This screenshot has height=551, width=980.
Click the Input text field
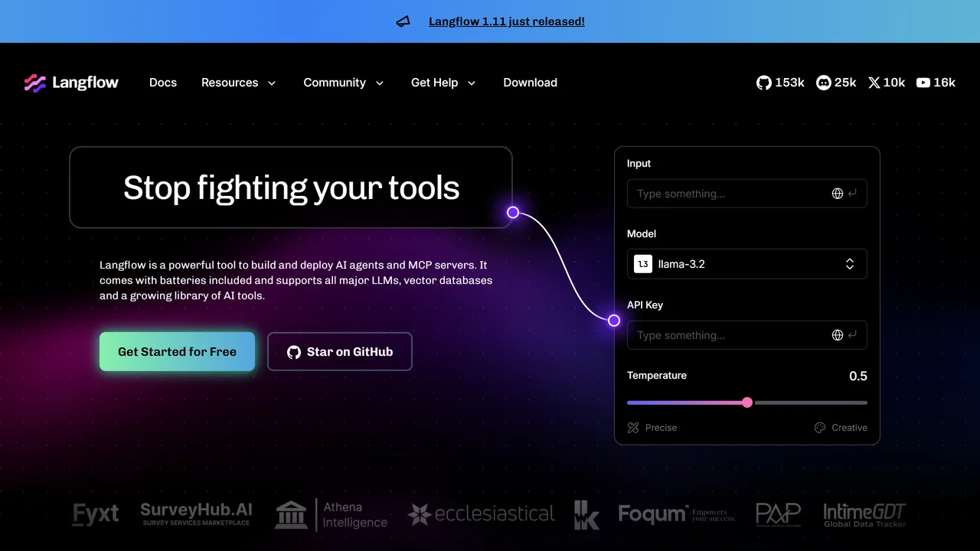click(x=747, y=194)
